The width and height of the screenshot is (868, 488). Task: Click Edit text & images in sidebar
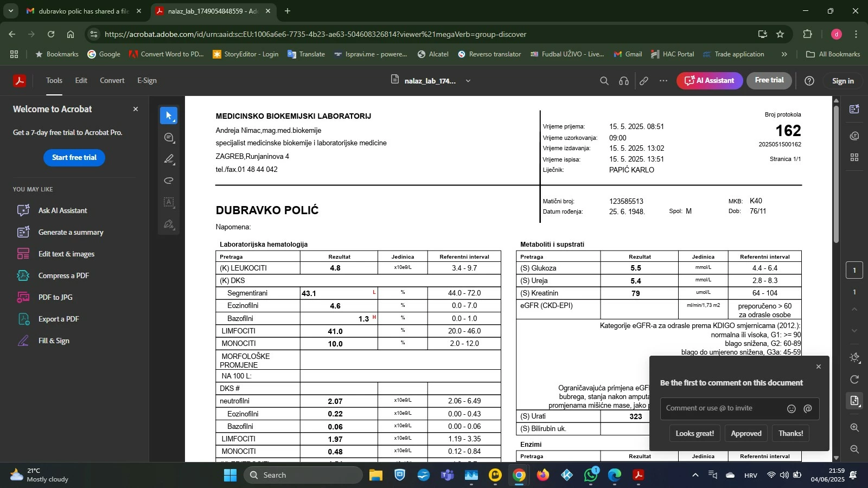(x=66, y=254)
